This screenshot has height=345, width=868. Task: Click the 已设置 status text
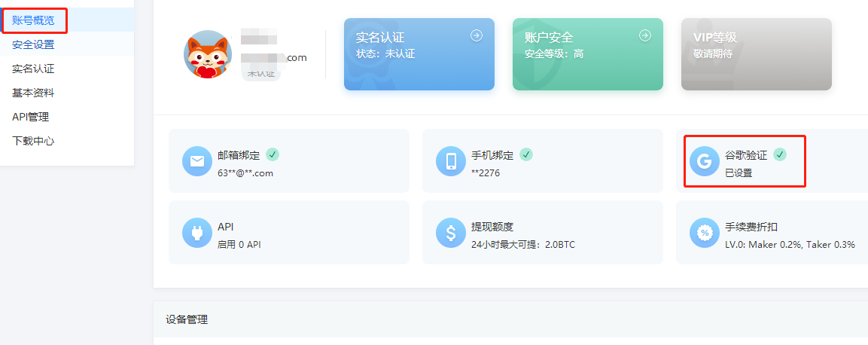point(739,172)
